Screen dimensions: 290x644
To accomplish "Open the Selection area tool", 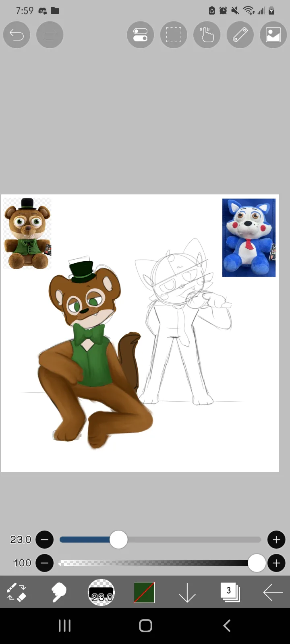I will 174,35.
